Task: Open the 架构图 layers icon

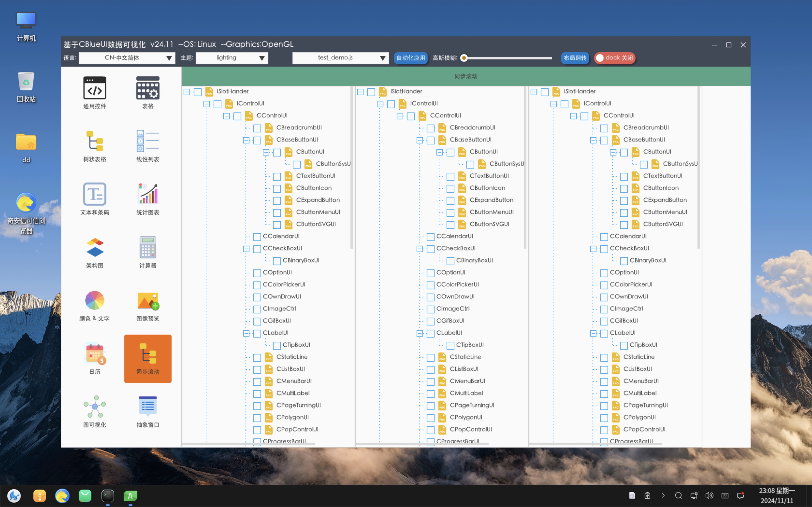Action: pyautogui.click(x=95, y=247)
